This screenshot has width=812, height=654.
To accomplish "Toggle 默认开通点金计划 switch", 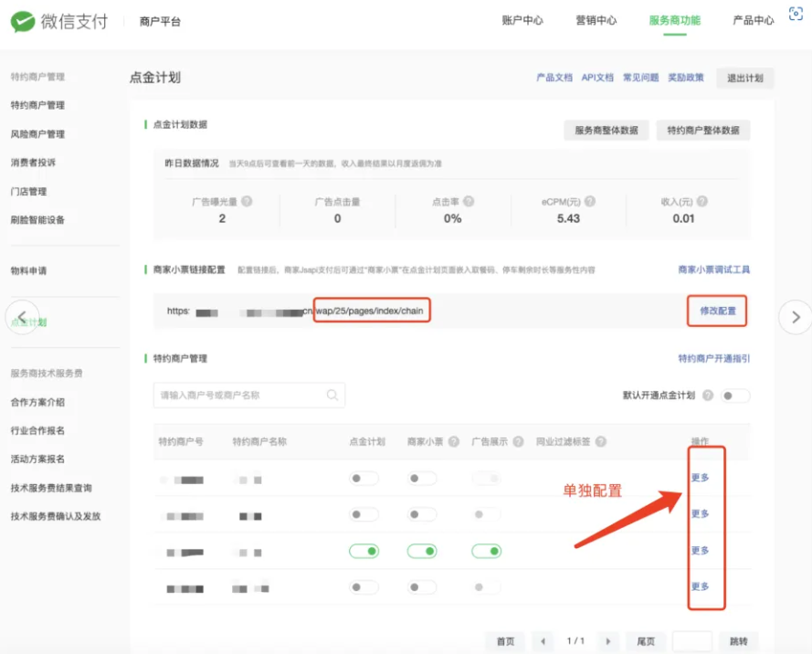I will (x=735, y=396).
